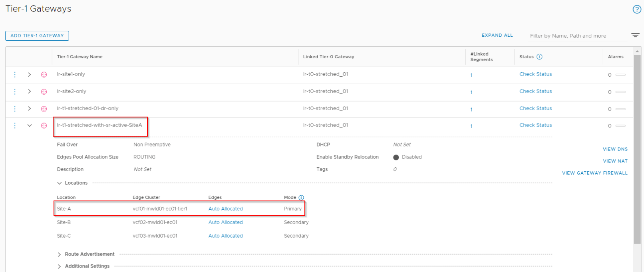Screen dimensions: 644x272
Task: Click edge cluster vcf02-mwld01-ec01
Action: point(155,222)
